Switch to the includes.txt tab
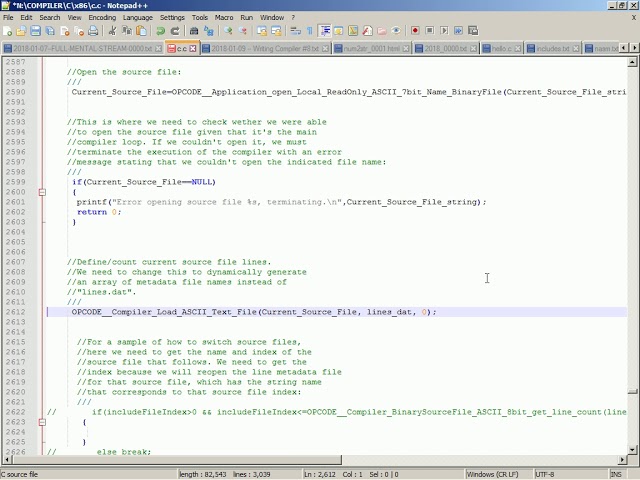Viewport: 640px width, 480px height. tap(552, 49)
